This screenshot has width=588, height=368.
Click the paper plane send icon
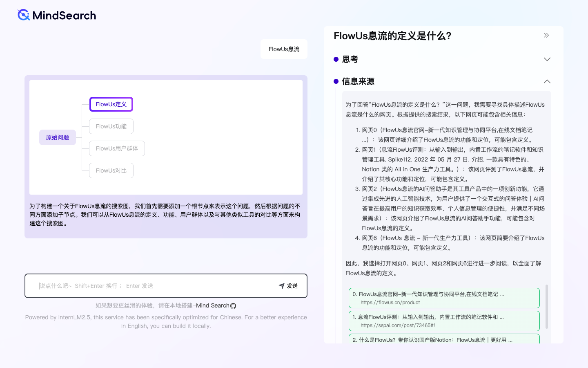click(x=281, y=286)
